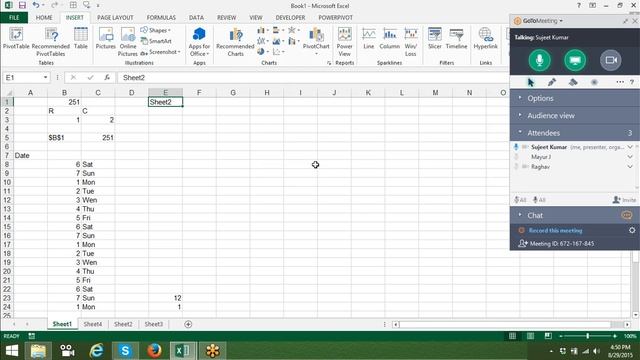Switch to Normal view in status bar

(x=512, y=336)
